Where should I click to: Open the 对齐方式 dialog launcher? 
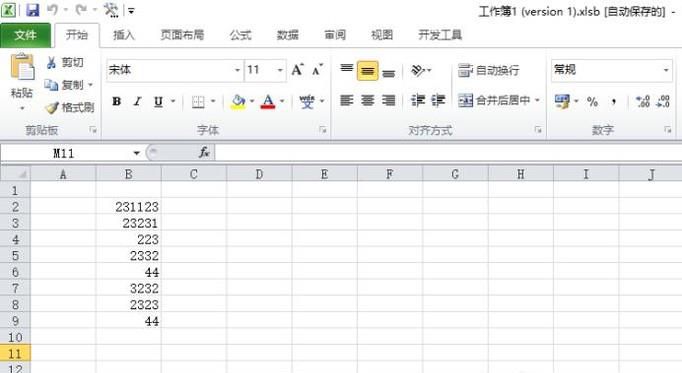[538, 130]
